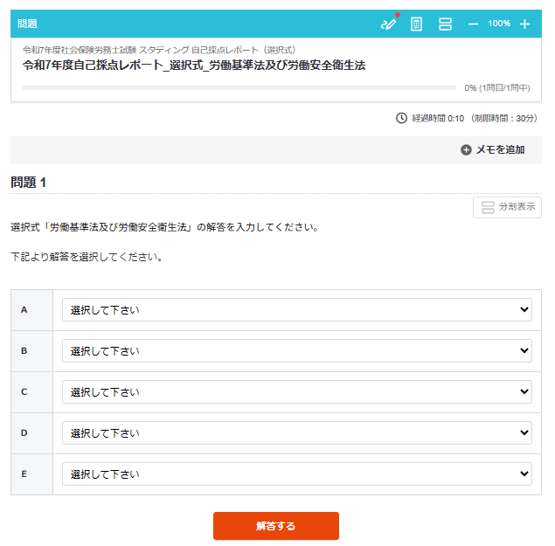Click the 問題 1 heading
Screen dimensions: 555x546
pos(28,183)
